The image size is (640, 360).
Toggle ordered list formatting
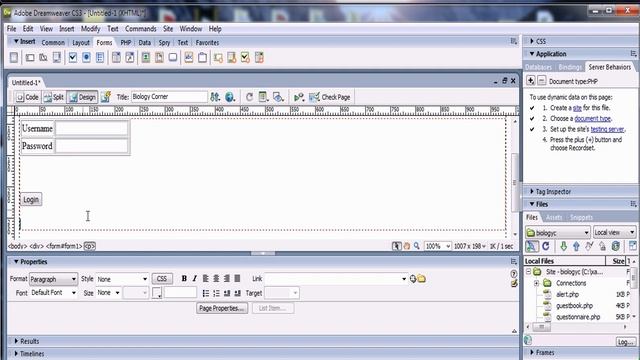tap(216, 293)
